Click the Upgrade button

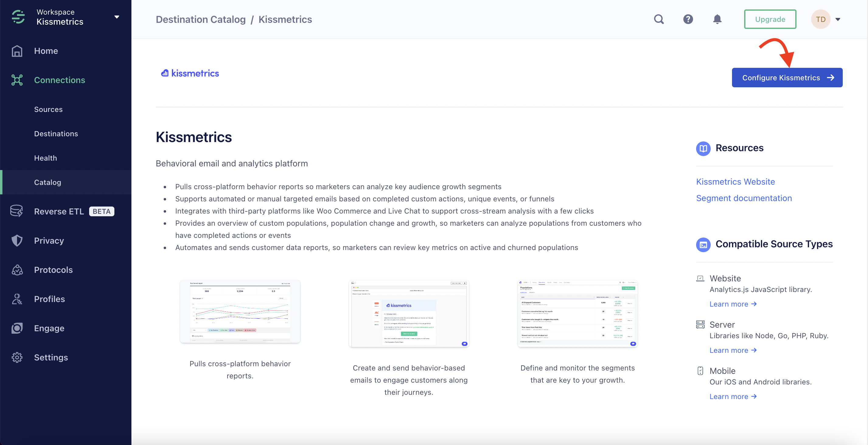[770, 19]
